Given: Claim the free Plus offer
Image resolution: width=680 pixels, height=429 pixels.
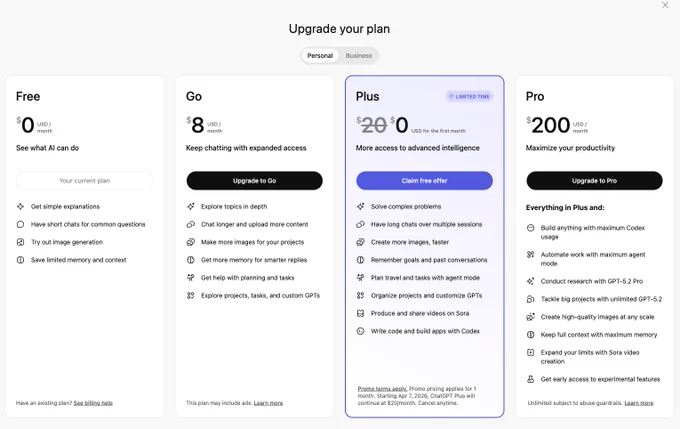Looking at the screenshot, I should (425, 180).
